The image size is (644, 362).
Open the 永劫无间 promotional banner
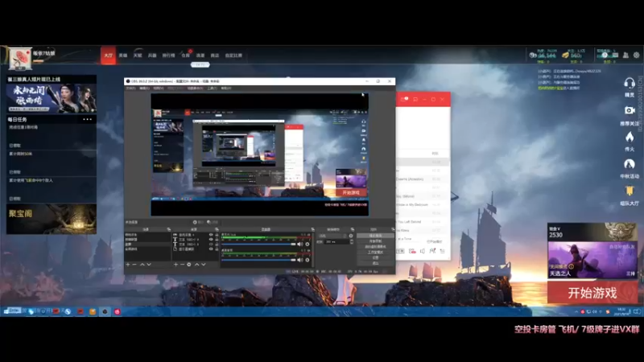[52, 98]
